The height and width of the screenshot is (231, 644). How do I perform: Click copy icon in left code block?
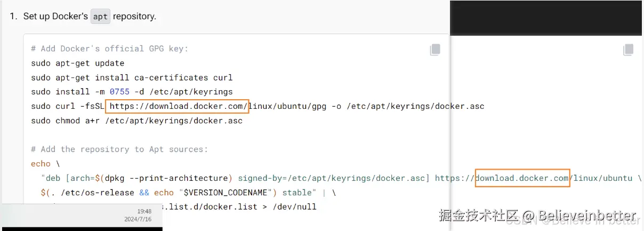(x=435, y=50)
